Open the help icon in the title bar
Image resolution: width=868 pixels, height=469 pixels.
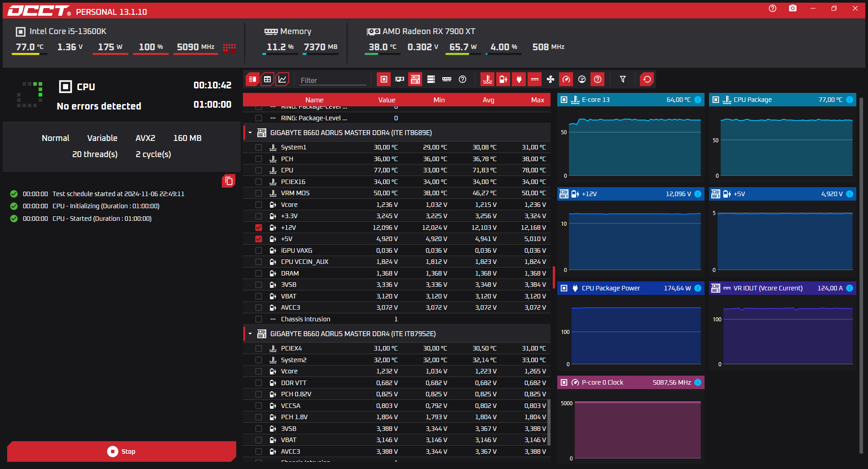pos(772,9)
